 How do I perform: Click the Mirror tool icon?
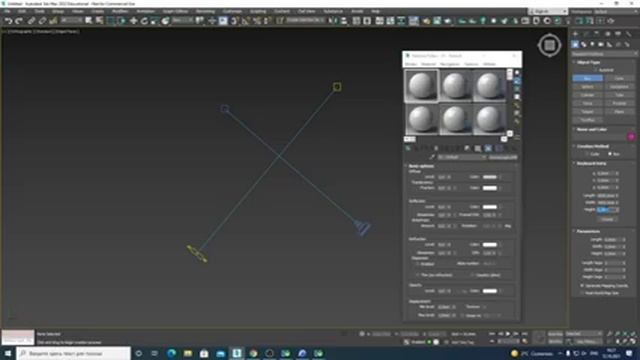(333, 20)
